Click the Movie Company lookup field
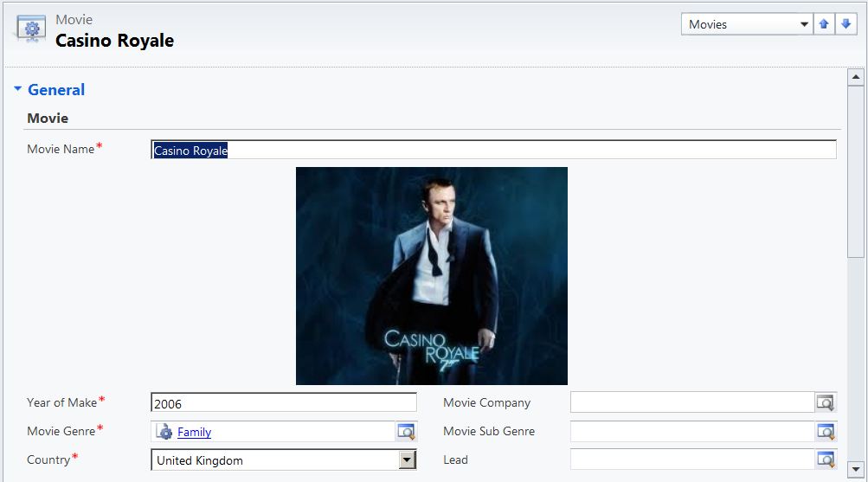 pos(692,402)
